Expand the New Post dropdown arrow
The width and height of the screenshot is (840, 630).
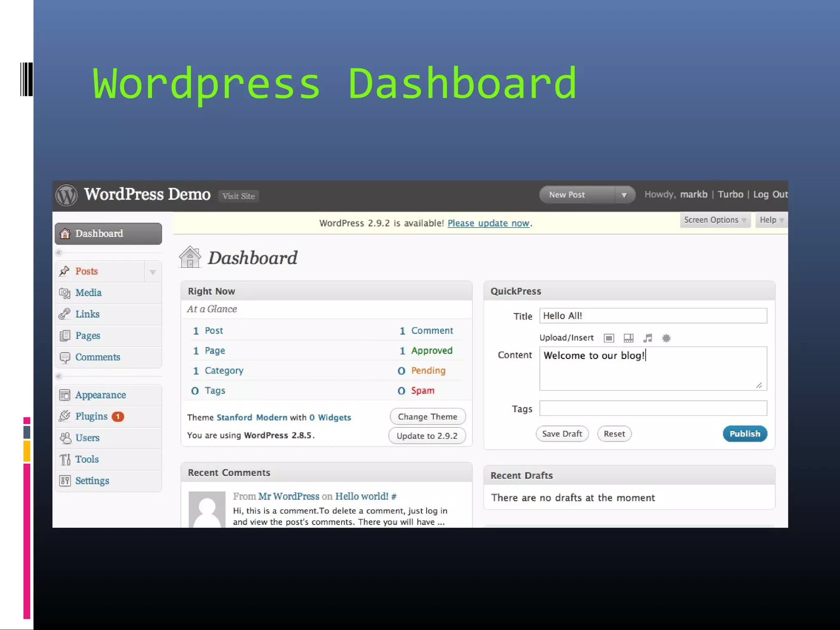pos(624,195)
